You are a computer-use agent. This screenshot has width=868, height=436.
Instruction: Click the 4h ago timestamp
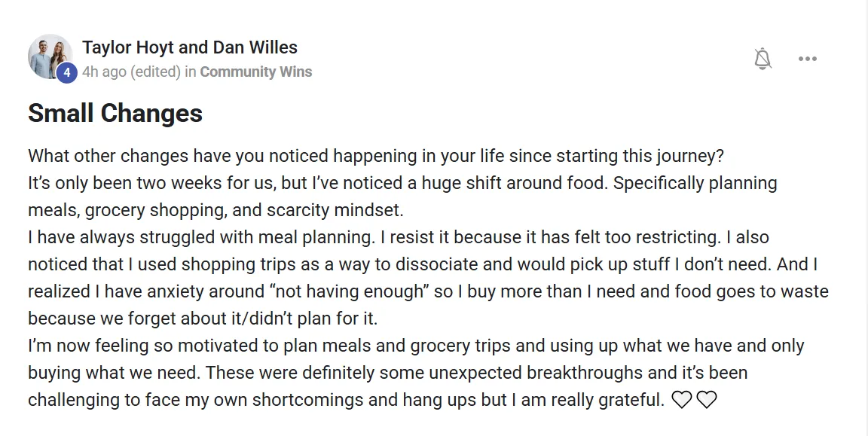pos(105,72)
